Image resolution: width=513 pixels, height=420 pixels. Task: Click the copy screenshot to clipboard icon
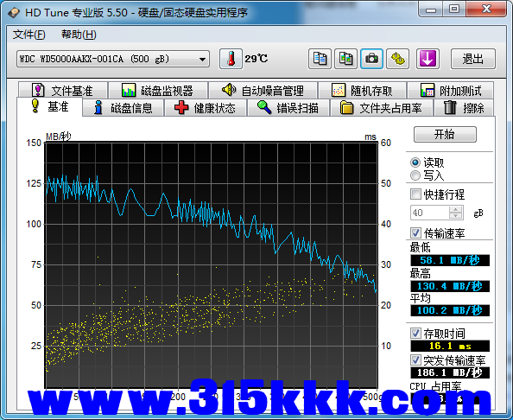(345, 59)
